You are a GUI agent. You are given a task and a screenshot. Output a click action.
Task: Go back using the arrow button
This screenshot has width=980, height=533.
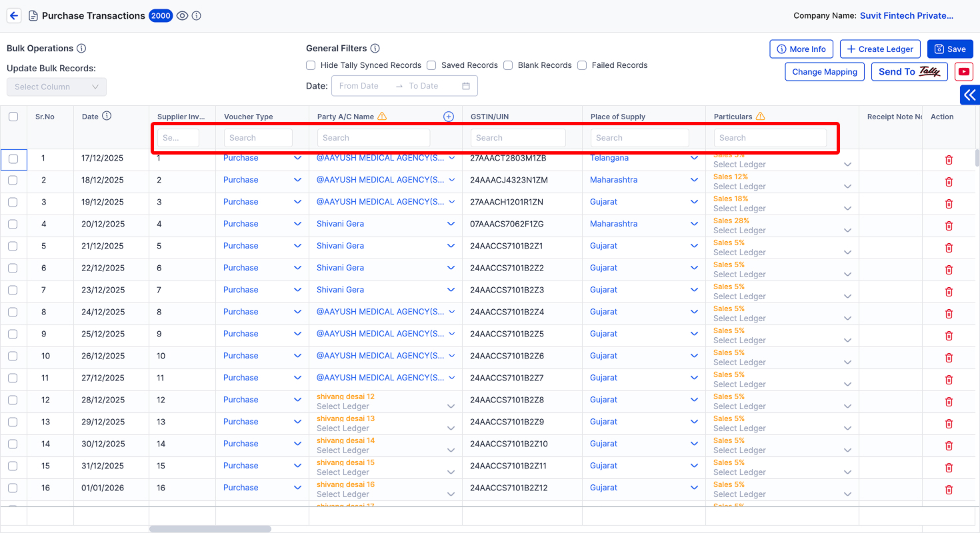click(x=14, y=16)
